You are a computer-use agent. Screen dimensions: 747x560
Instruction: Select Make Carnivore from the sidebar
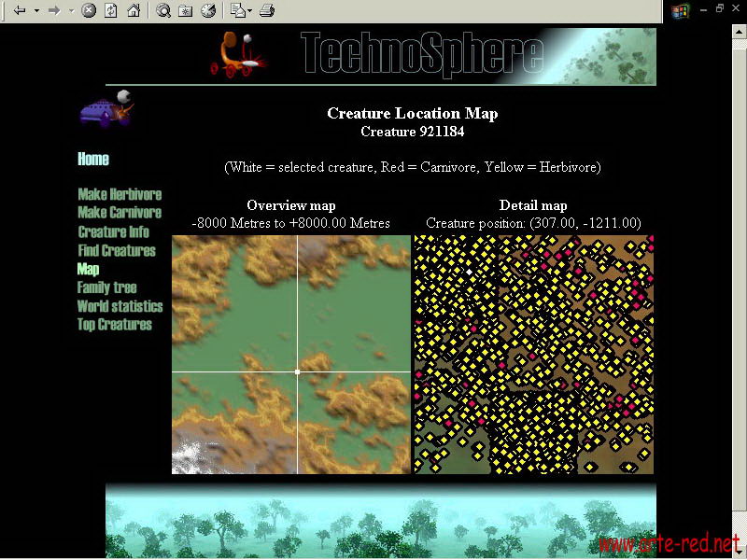coord(119,213)
